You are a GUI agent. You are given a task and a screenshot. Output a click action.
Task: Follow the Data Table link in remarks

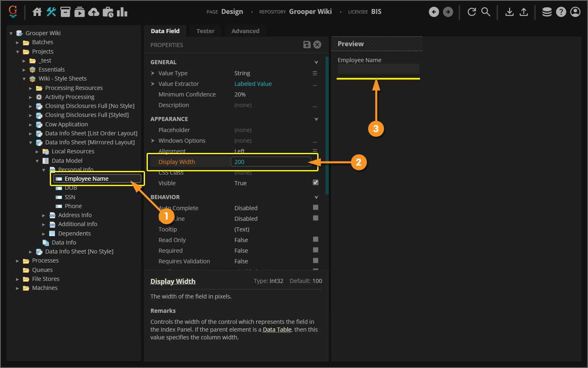tap(277, 330)
